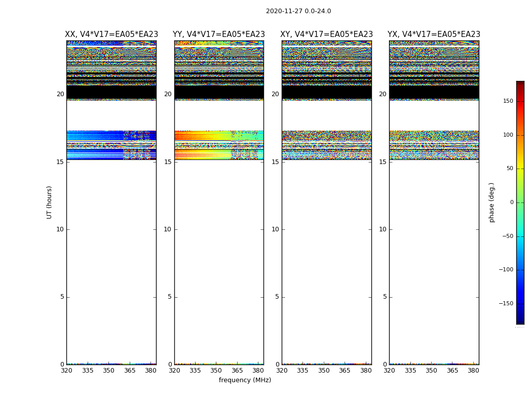Click the phase colorbar gradient strip
This screenshot has height=405, width=532.
tap(520, 202)
